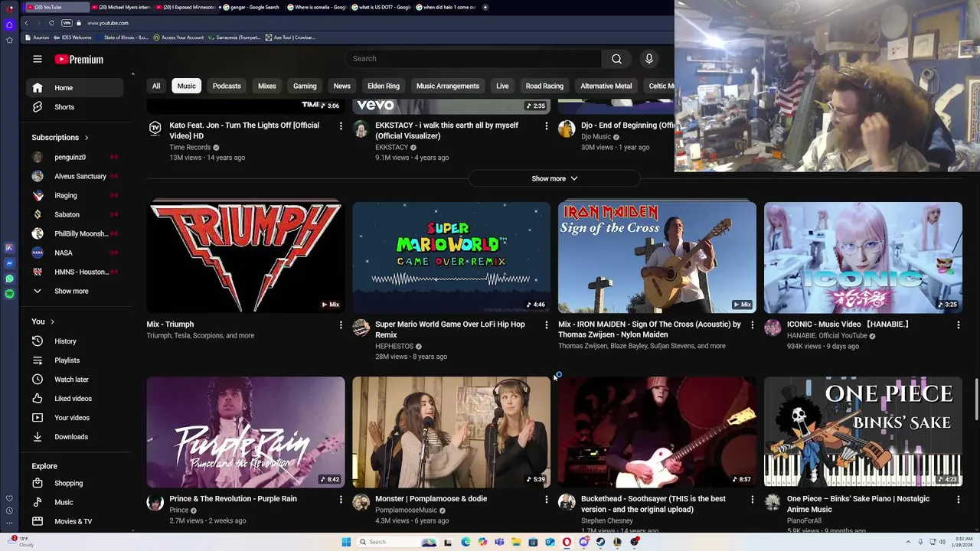Open options for ICONIC Music Video

tap(958, 325)
